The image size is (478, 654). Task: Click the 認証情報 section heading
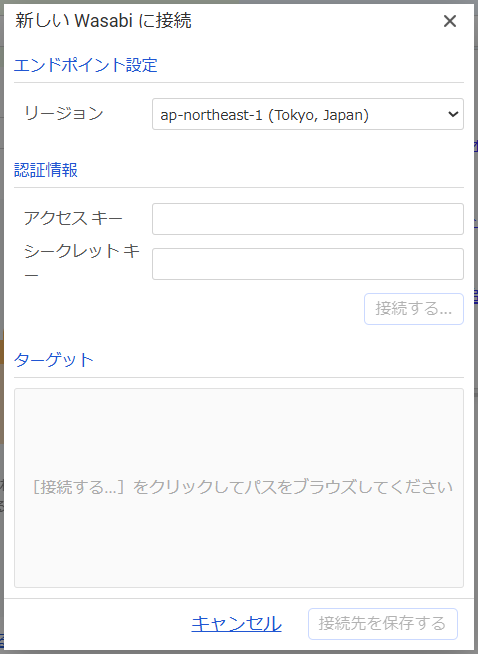[x=46, y=170]
